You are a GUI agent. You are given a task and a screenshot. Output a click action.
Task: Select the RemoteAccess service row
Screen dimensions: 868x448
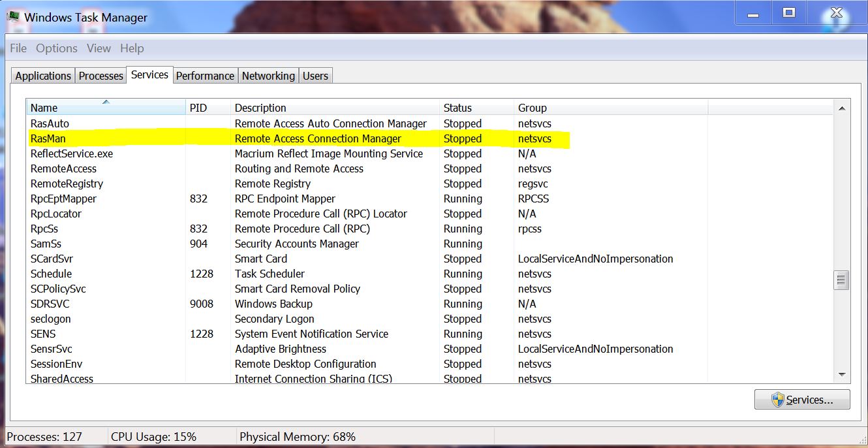[x=430, y=168]
